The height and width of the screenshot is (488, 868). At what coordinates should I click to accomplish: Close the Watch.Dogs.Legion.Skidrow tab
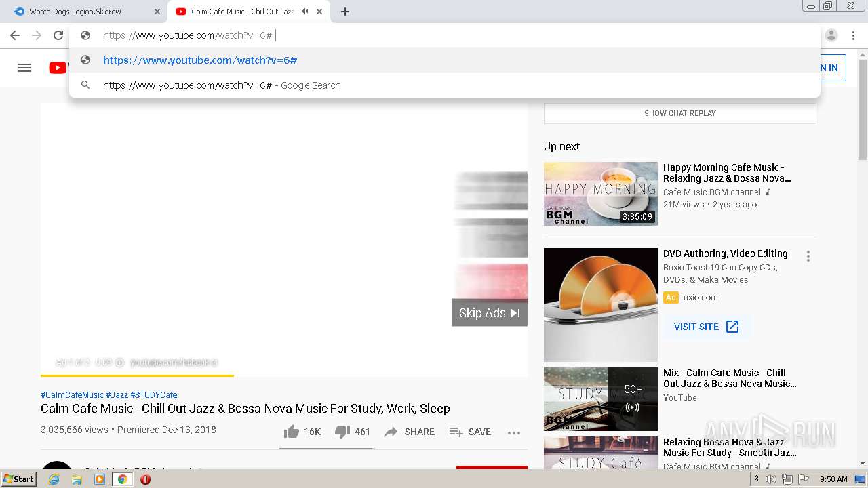click(157, 12)
